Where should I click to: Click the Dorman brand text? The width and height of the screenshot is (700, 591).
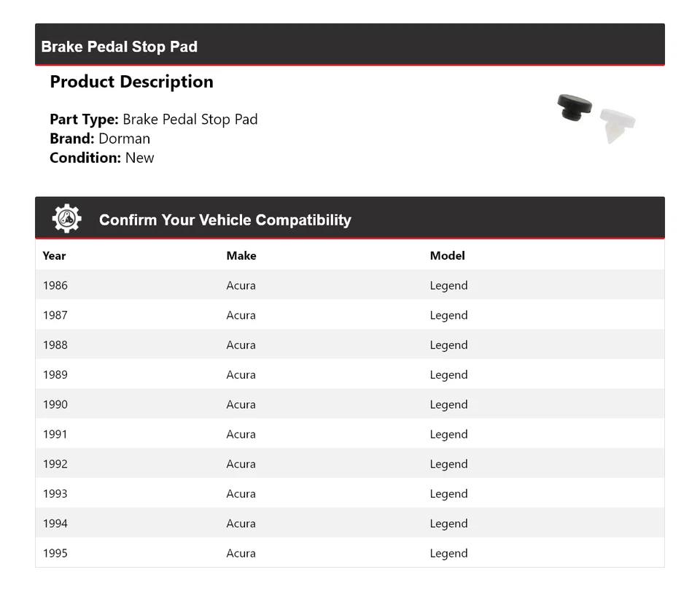point(124,139)
